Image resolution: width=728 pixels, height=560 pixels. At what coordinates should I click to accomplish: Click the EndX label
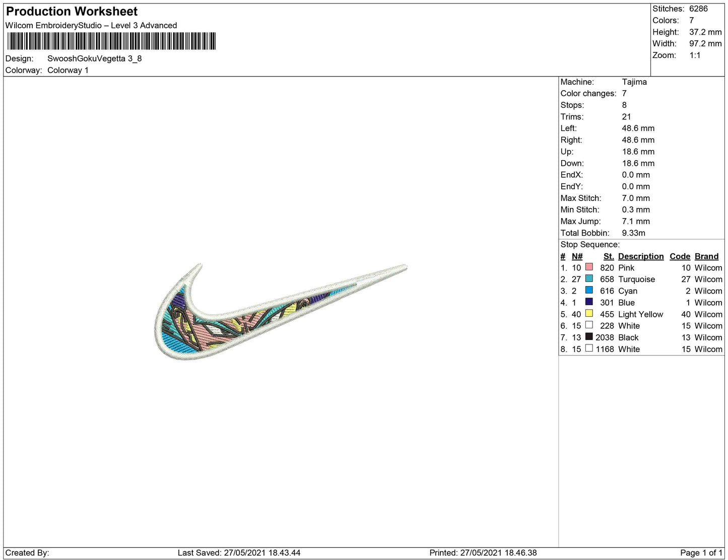coord(572,175)
